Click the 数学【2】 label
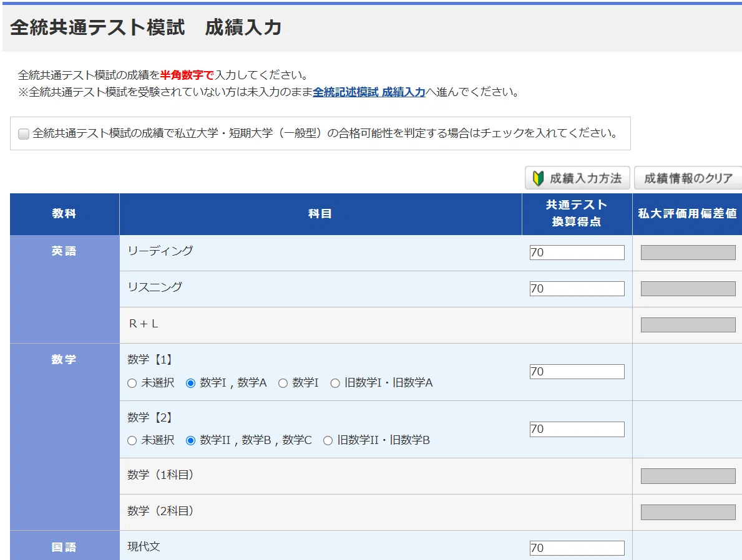Screen dimensions: 742x560 [x=150, y=418]
